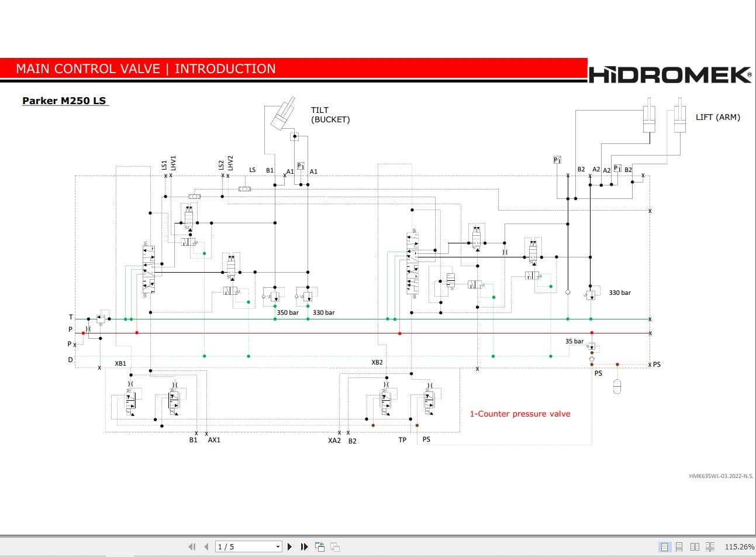
Task: Switch to two-page facing view
Action: pyautogui.click(x=695, y=546)
